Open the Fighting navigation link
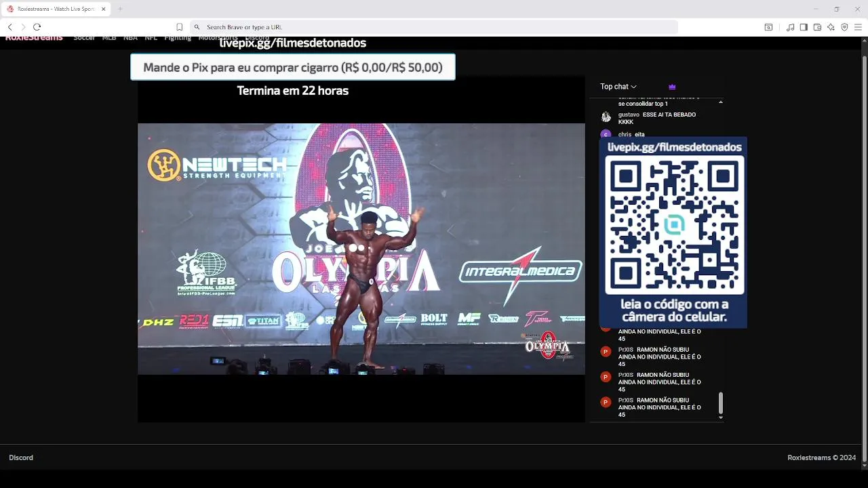 click(x=178, y=38)
